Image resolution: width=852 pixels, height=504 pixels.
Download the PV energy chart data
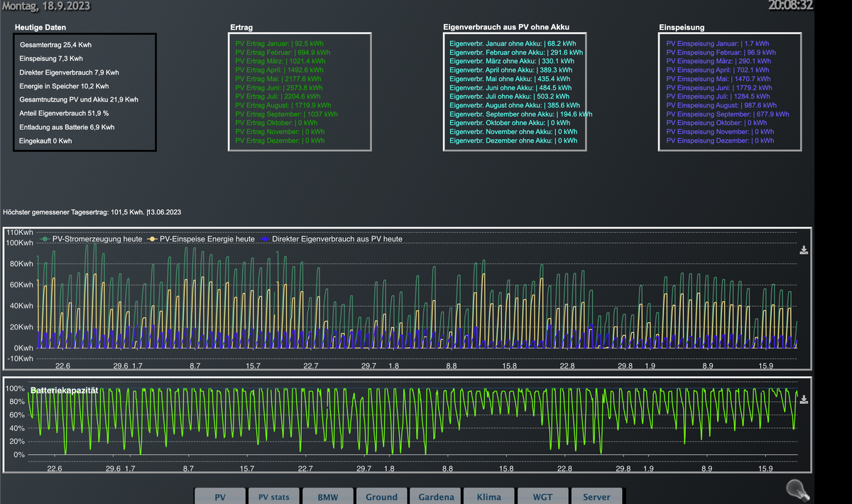(804, 250)
